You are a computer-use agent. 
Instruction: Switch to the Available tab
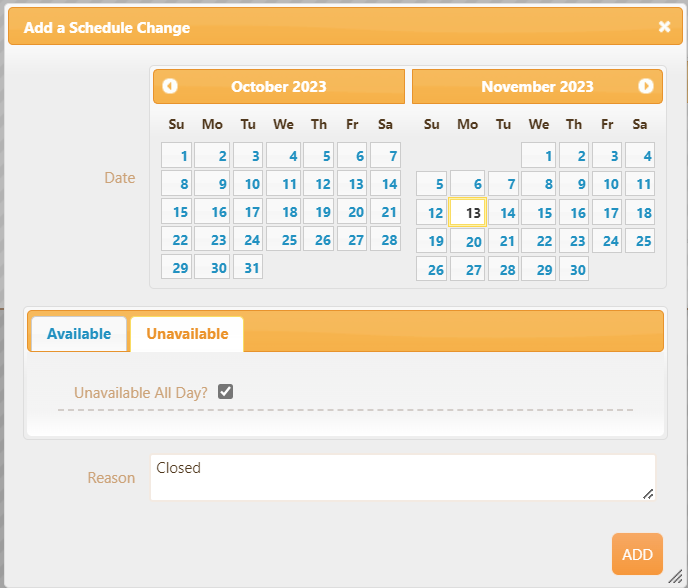(79, 334)
